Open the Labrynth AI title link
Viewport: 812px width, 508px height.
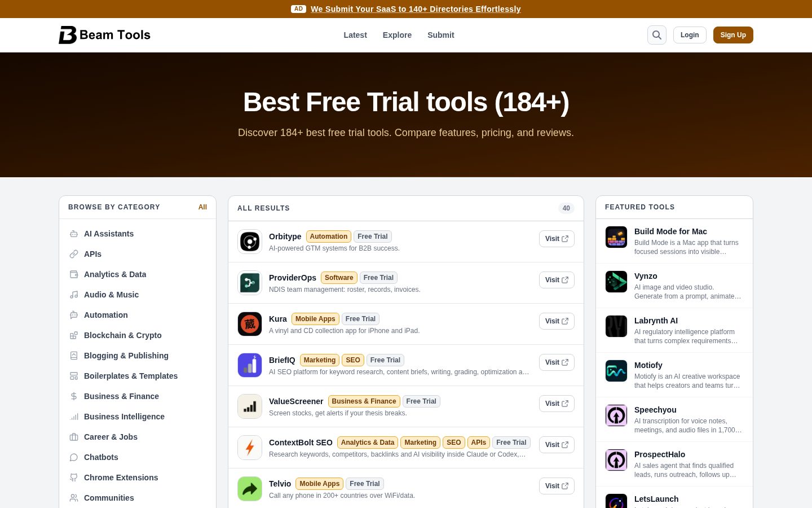(656, 321)
